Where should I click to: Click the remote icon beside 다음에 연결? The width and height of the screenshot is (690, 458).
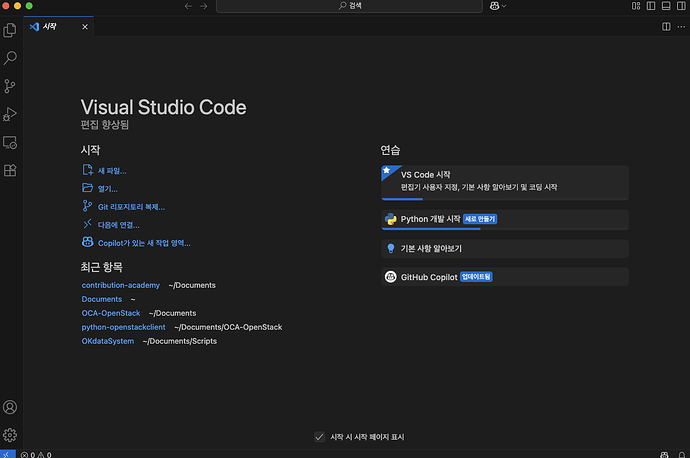[88, 224]
